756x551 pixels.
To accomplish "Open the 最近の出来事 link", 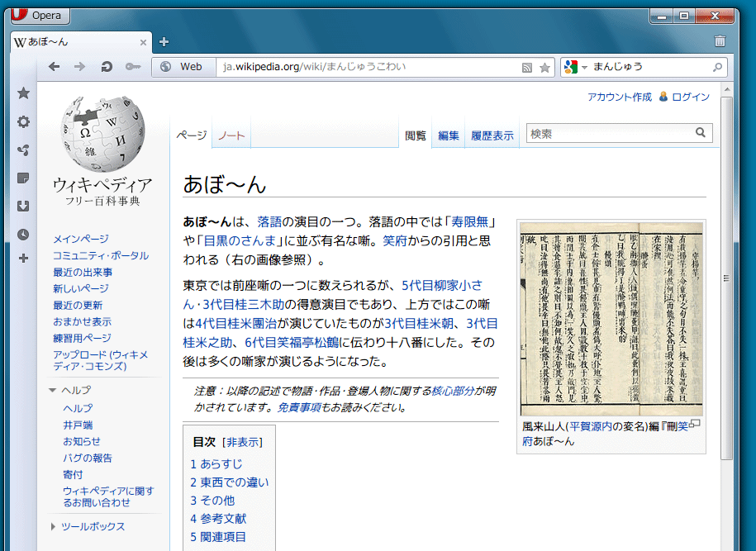I will (83, 273).
